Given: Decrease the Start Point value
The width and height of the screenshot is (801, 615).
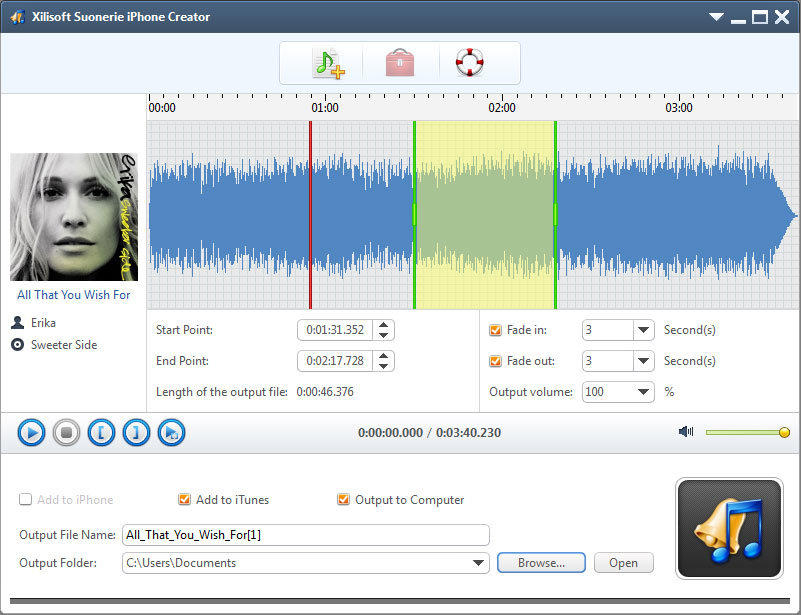Looking at the screenshot, I should [384, 335].
